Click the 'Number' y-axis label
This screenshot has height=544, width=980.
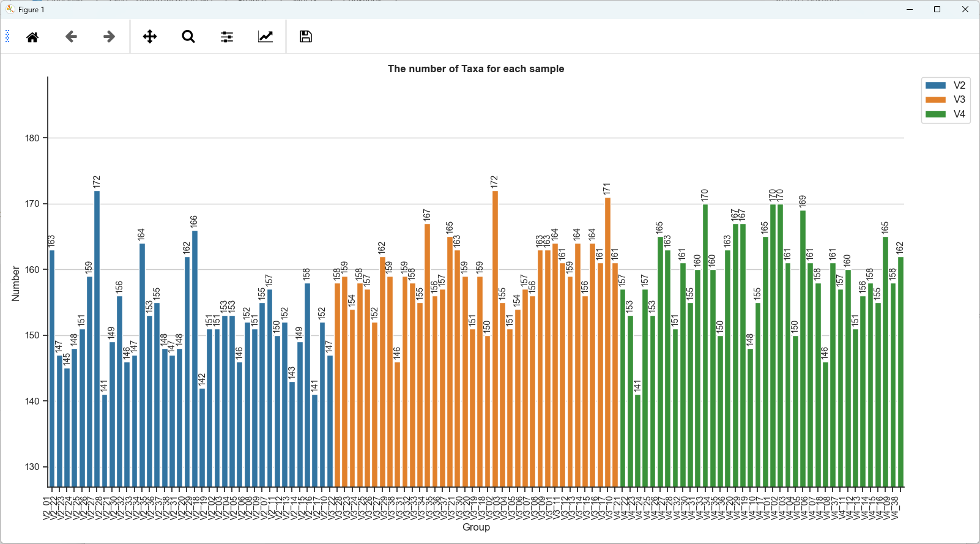(16, 283)
